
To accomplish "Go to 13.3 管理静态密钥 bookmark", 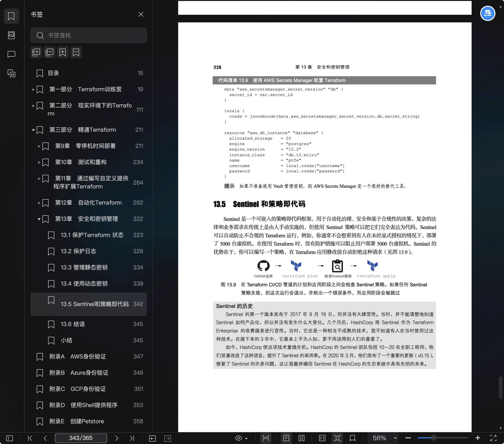I will point(89,267).
